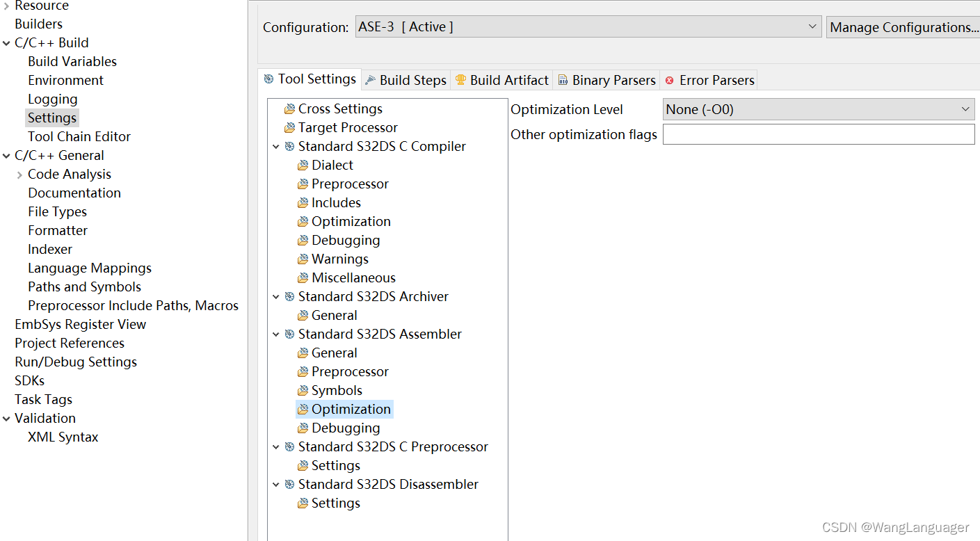Open the Binary Parsers tab

click(607, 80)
